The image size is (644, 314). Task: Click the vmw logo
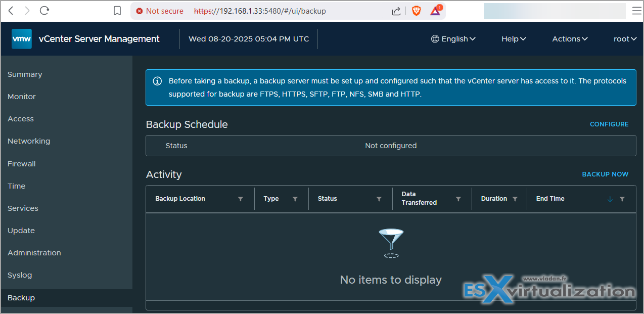pyautogui.click(x=22, y=39)
